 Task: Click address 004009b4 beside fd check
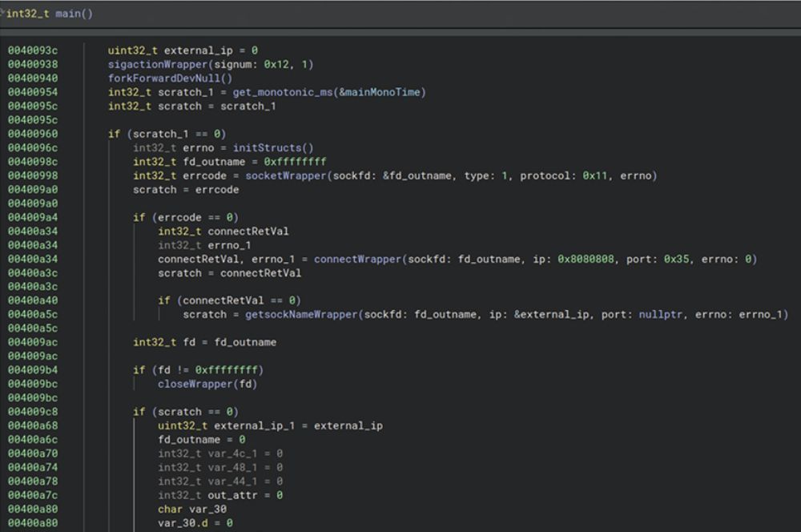click(31, 370)
